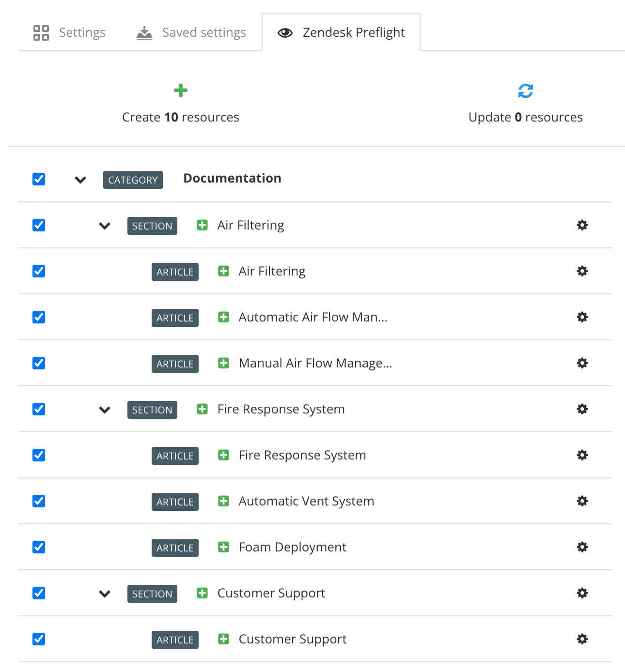625x672 pixels.
Task: Open the settings gear for the Foam Deployment article
Action: (582, 547)
